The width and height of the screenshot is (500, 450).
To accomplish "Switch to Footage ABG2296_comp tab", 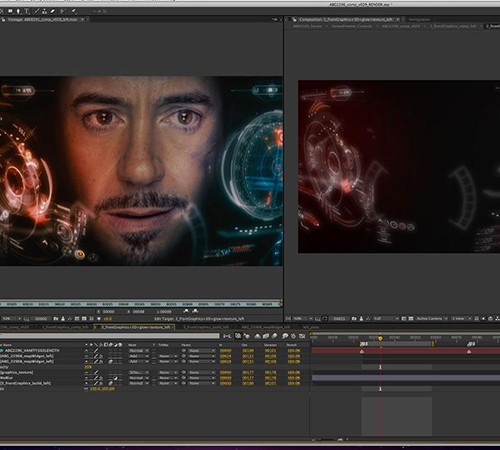I will [x=42, y=20].
